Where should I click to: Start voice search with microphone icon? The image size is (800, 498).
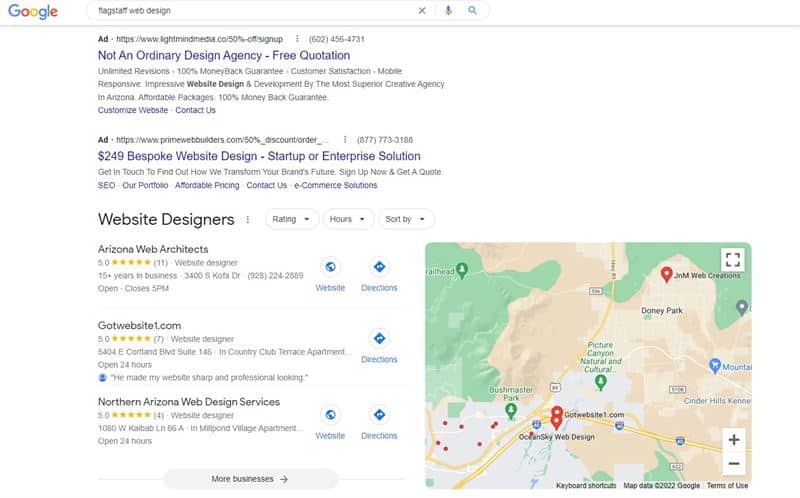448,10
